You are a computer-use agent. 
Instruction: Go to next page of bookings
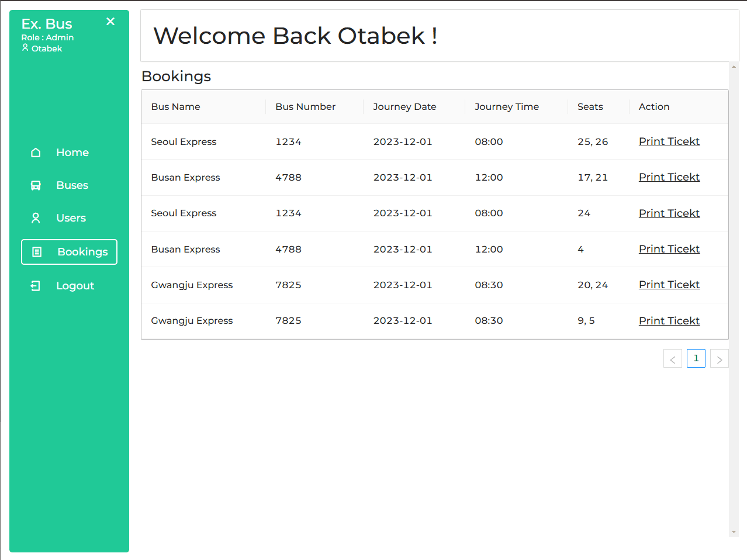[x=719, y=359]
